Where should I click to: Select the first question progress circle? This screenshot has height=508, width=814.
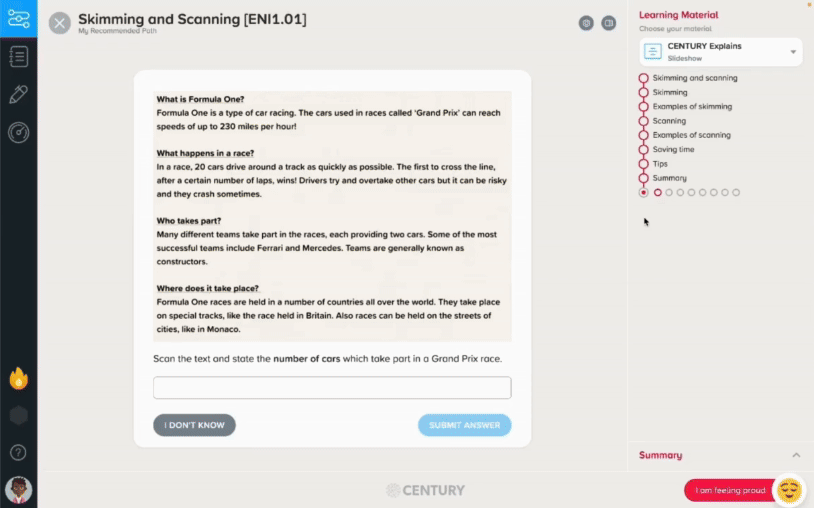[x=658, y=193]
